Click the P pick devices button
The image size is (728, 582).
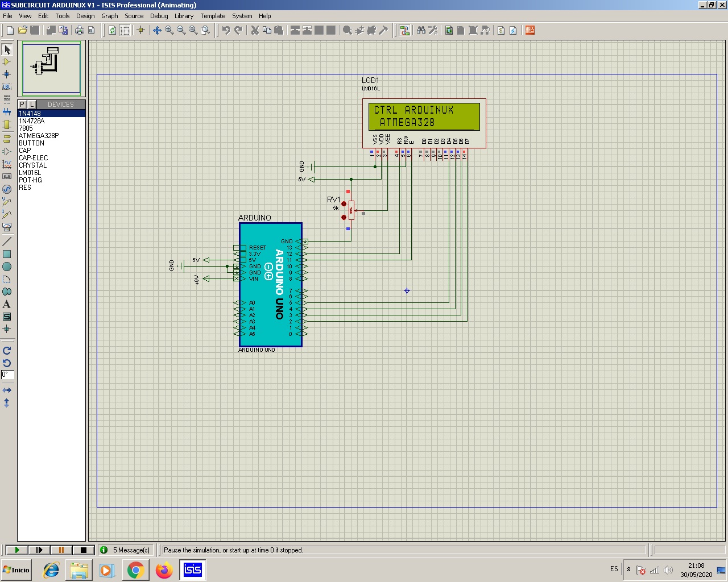pyautogui.click(x=22, y=105)
